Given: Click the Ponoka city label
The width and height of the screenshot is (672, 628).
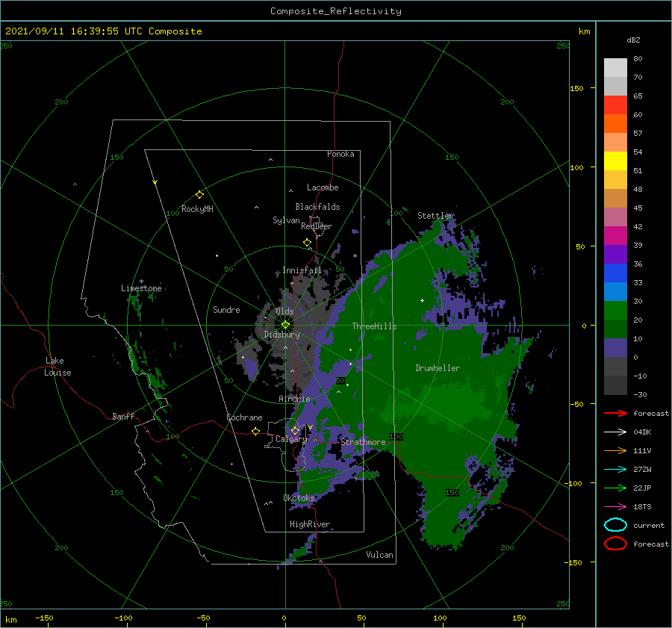Looking at the screenshot, I should tap(340, 154).
